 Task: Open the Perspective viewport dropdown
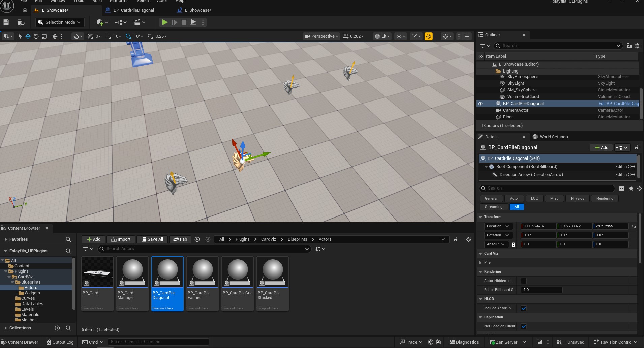pos(321,36)
